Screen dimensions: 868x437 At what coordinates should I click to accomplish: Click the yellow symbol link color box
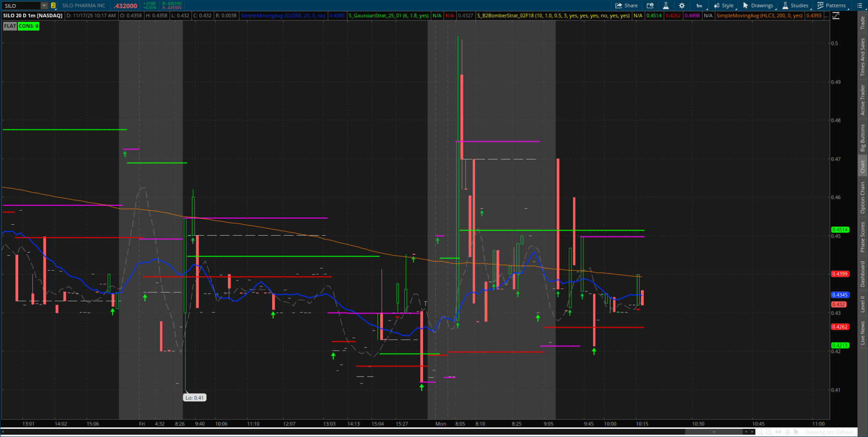coord(53,5)
